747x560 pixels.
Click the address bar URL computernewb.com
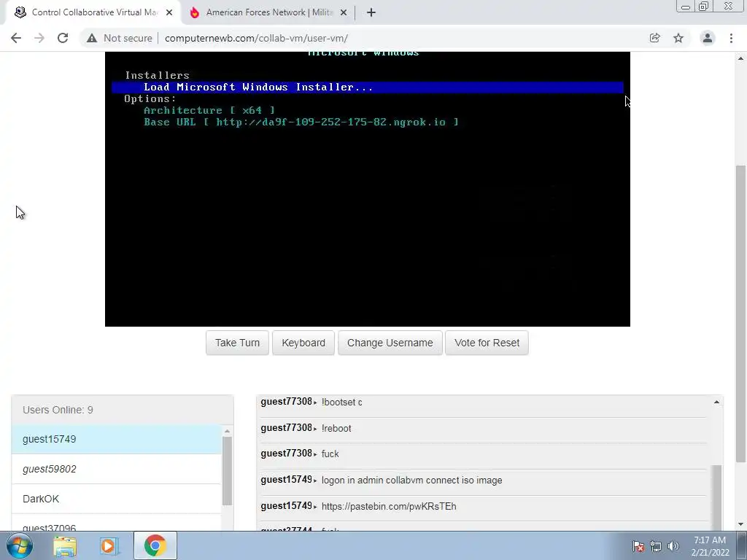click(256, 38)
